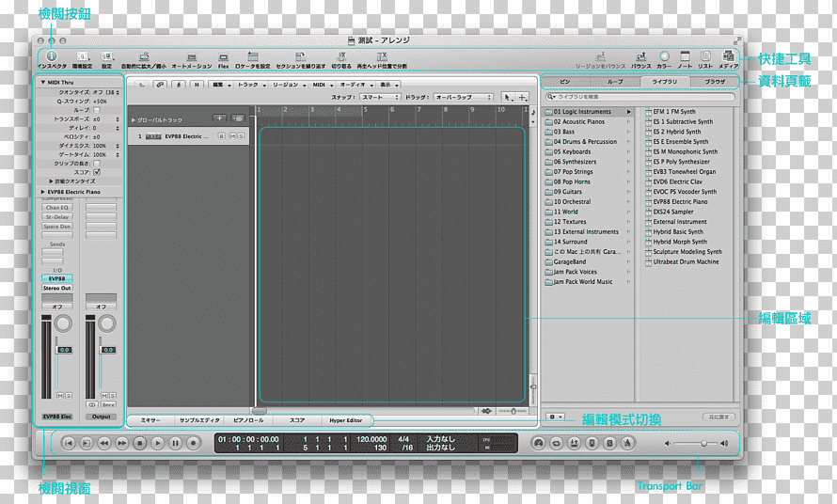This screenshot has width=837, height=504.
Task: Enable Flex view toolbar icon
Action: pos(223,56)
